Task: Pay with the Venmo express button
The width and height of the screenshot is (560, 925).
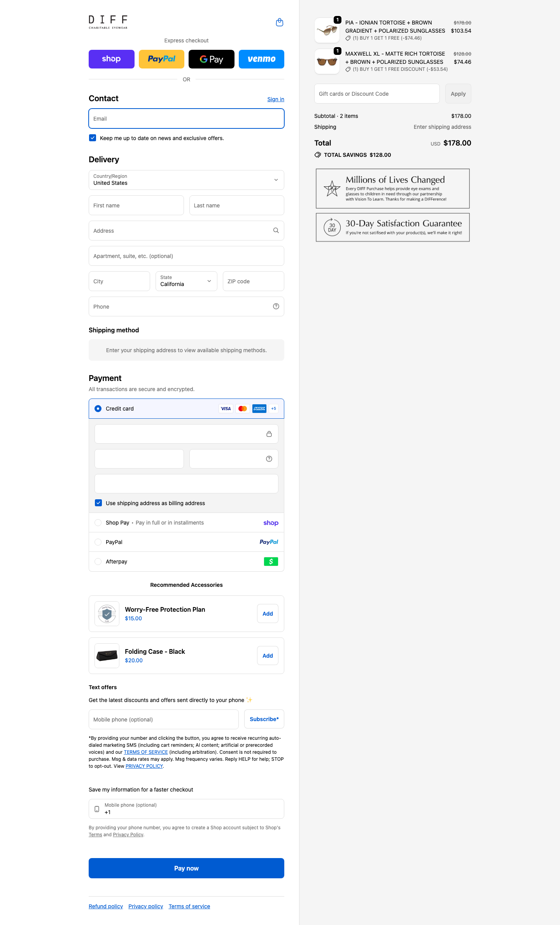Action: (261, 59)
